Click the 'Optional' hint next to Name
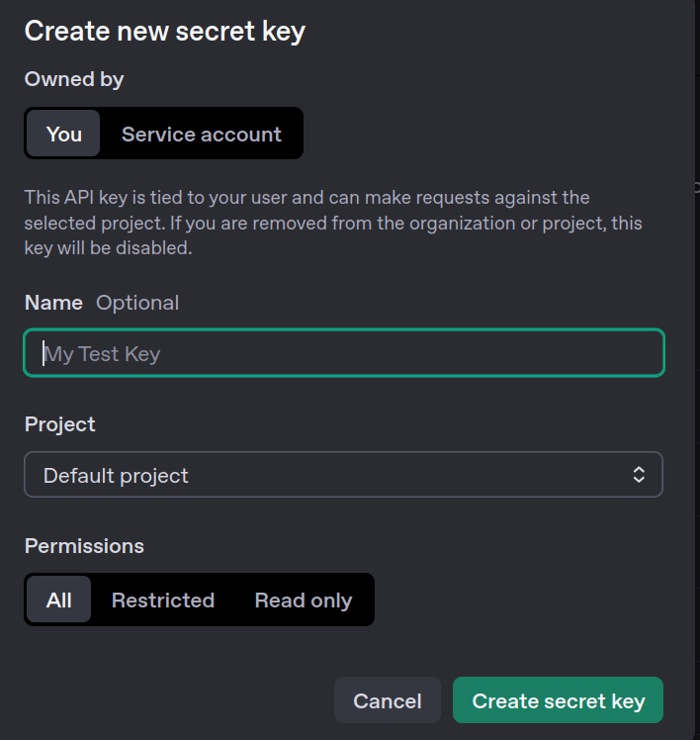700x740 pixels. click(x=137, y=303)
